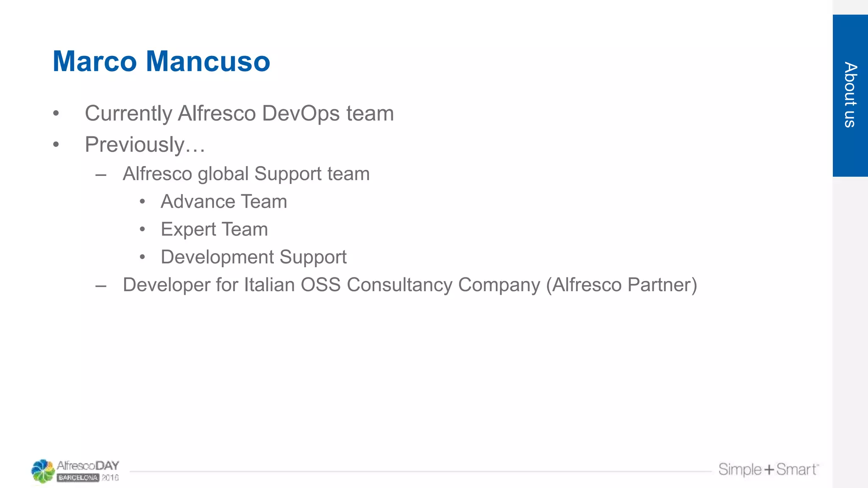The width and height of the screenshot is (868, 488).
Task: Click the (Alfresco Partner) text
Action: click(x=621, y=285)
